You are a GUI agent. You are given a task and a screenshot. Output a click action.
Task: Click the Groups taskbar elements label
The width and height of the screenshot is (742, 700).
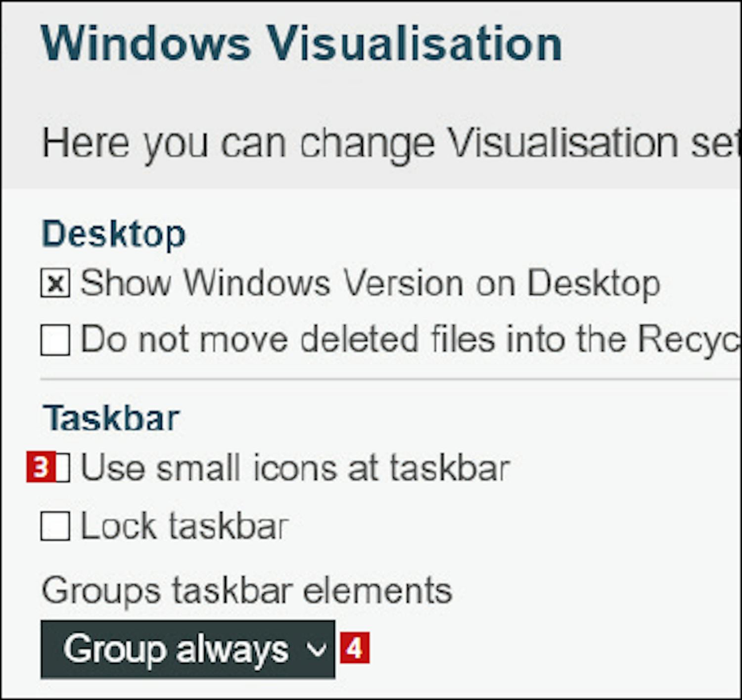click(247, 591)
